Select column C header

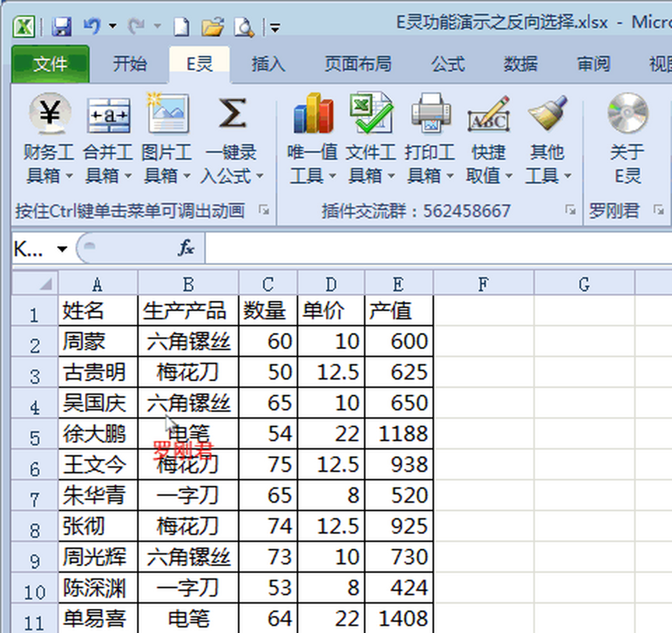pos(268,284)
